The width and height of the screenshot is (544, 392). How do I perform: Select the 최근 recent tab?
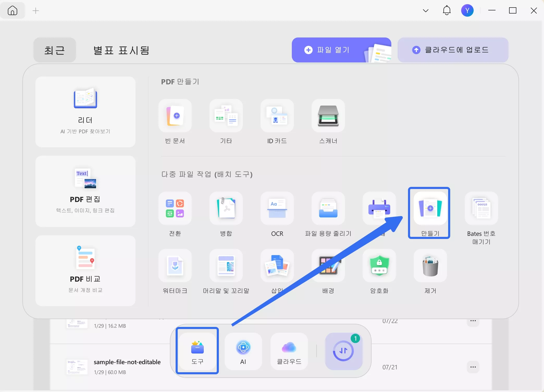click(54, 50)
